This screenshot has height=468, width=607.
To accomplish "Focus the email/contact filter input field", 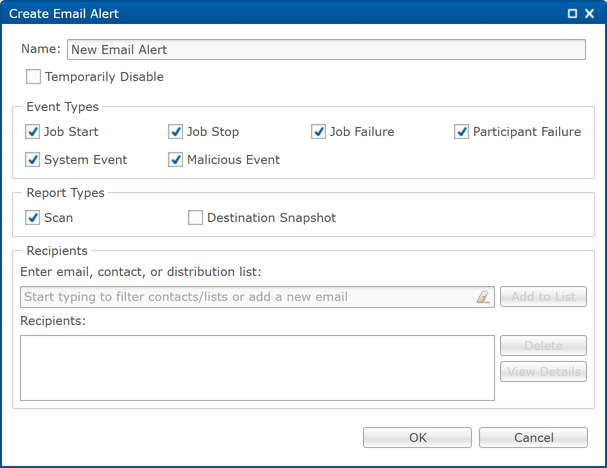I will pos(257,297).
